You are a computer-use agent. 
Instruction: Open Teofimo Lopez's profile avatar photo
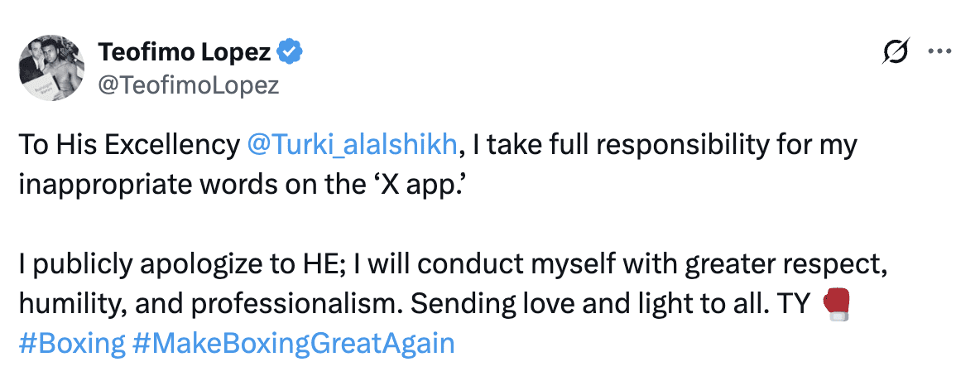(x=52, y=68)
